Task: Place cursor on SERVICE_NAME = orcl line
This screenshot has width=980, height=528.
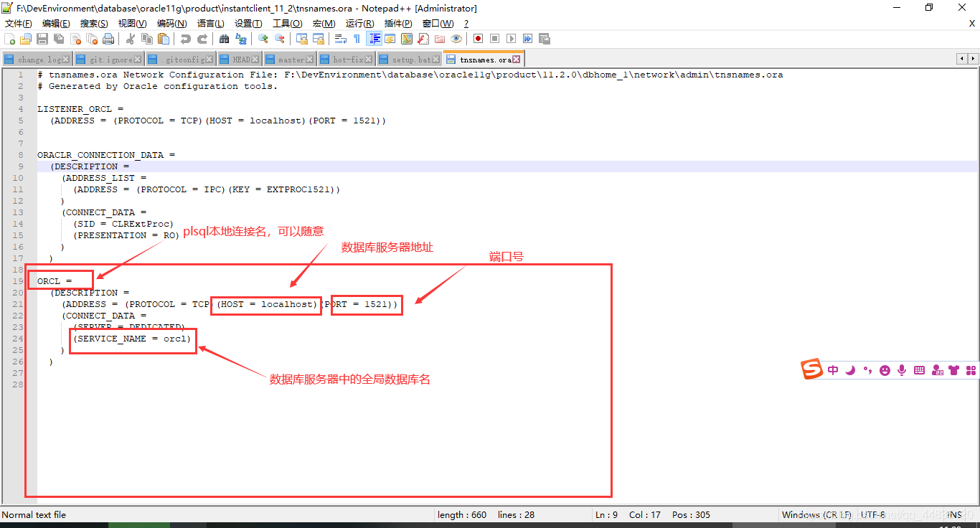Action: click(x=133, y=339)
